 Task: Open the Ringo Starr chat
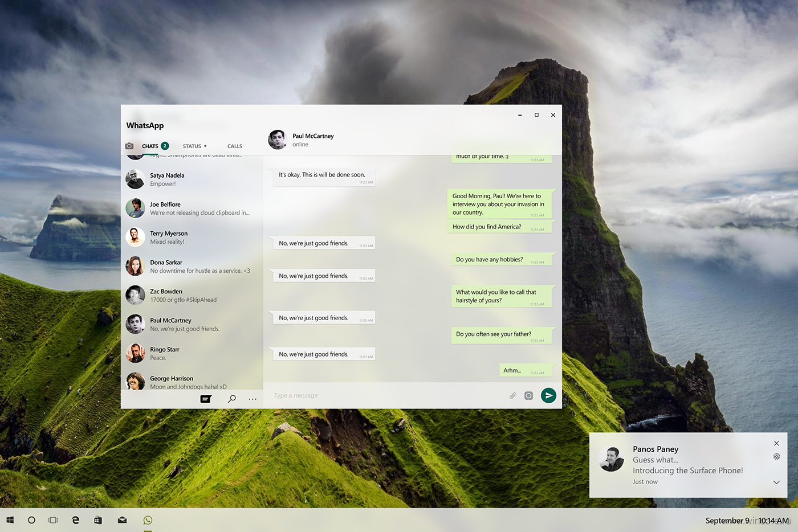[x=192, y=354]
